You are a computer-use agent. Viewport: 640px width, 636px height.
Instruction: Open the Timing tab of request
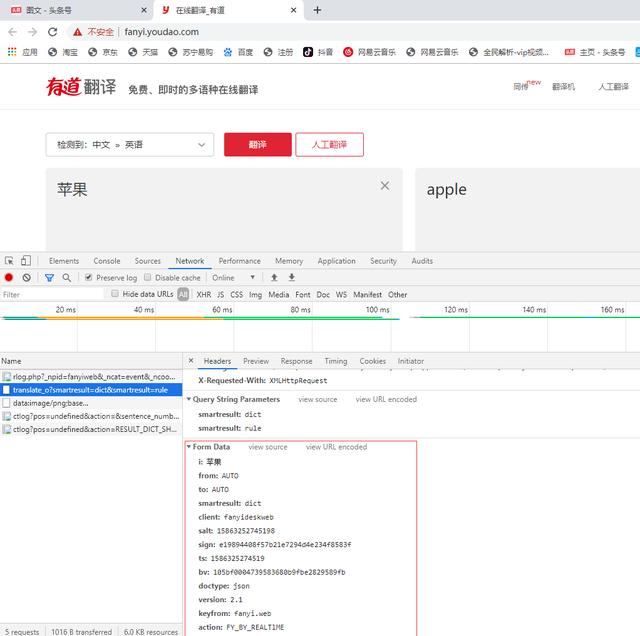point(336,361)
